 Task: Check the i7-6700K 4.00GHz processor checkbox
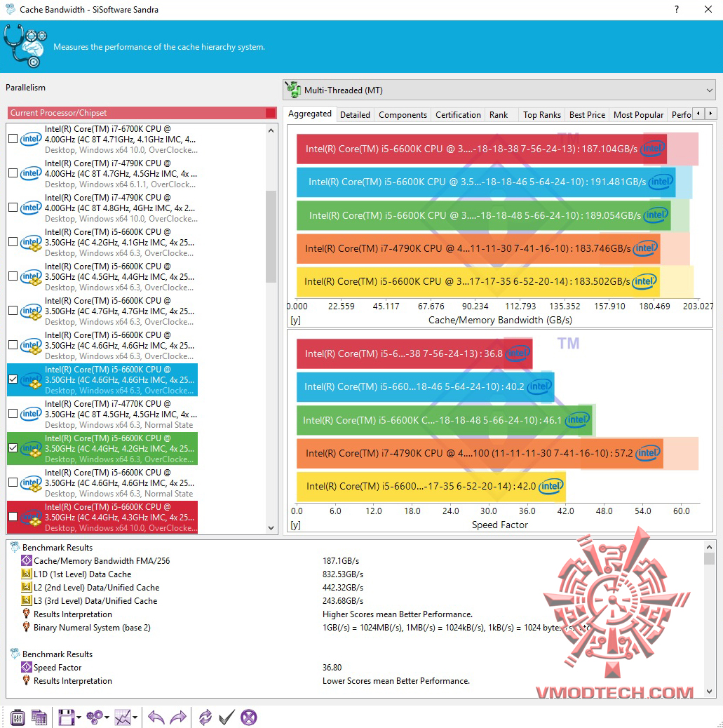(x=13, y=138)
